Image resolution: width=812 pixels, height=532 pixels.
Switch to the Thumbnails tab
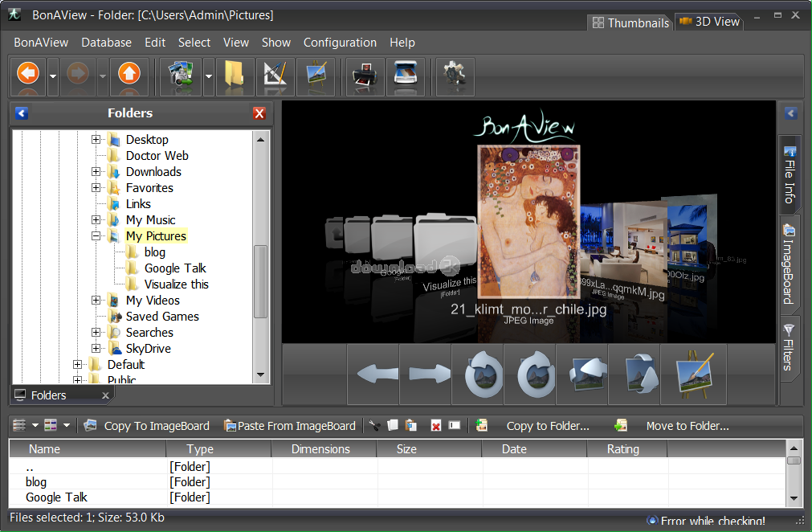[630, 23]
